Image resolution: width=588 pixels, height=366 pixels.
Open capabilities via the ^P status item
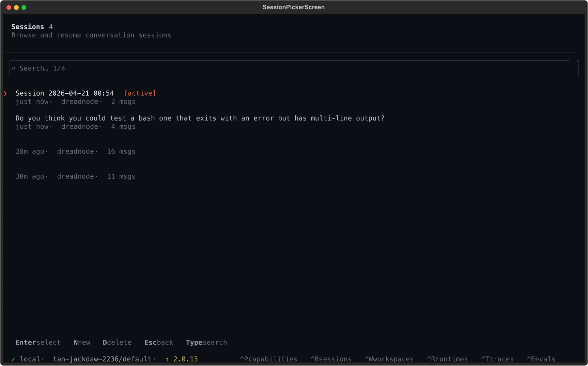pos(268,359)
